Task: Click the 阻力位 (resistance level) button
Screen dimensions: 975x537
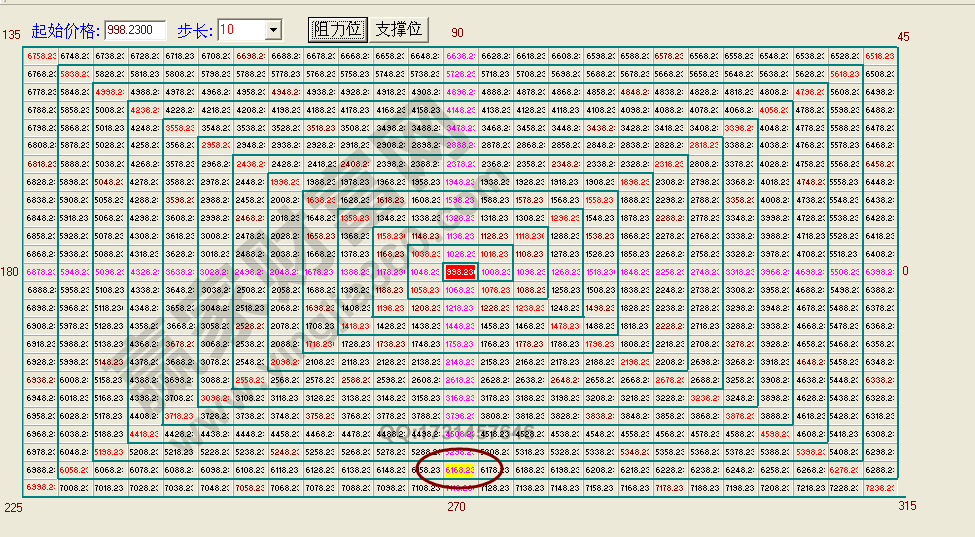Action: coord(337,30)
